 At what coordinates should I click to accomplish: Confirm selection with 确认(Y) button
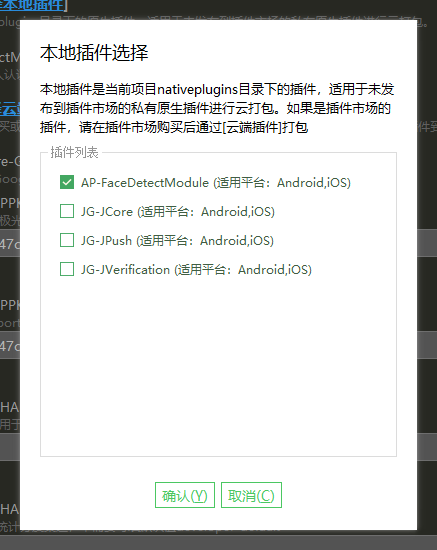pos(185,495)
